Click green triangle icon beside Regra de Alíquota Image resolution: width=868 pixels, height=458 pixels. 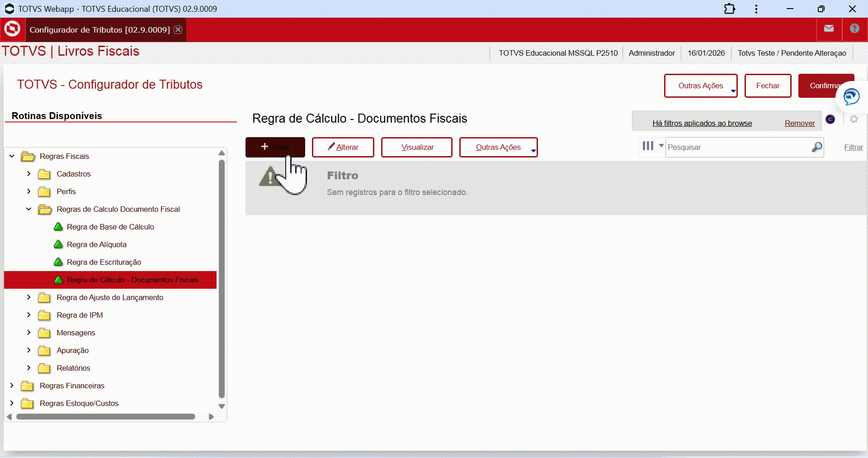58,244
